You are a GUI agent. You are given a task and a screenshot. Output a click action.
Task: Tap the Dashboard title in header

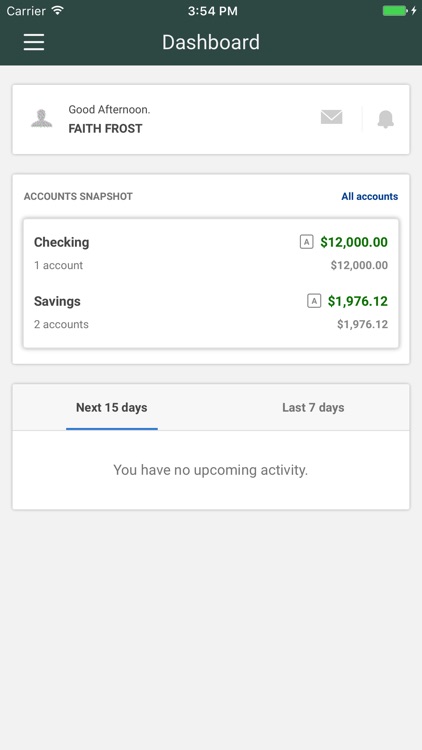[211, 42]
